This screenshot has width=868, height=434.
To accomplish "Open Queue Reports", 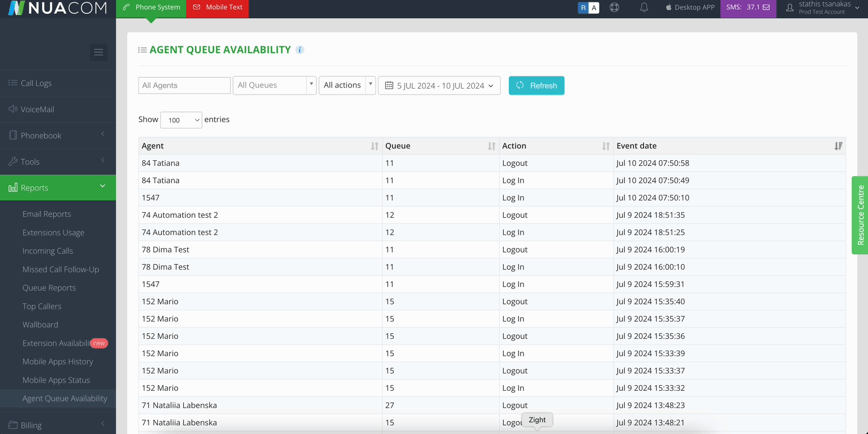I will click(49, 288).
